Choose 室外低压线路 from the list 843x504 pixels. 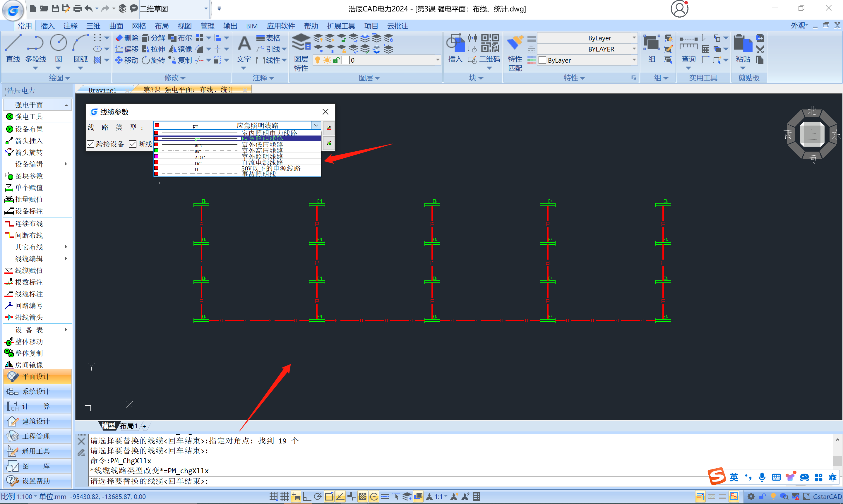262,145
